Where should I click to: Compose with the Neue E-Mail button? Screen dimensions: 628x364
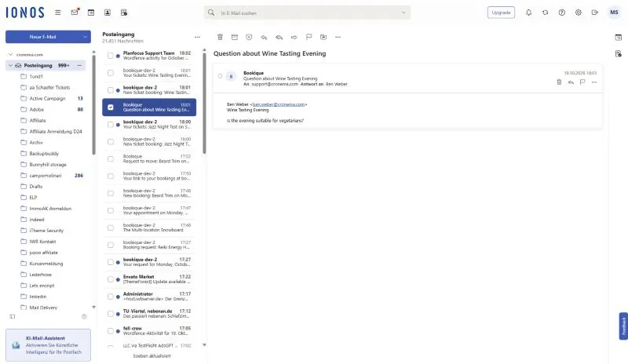point(43,37)
